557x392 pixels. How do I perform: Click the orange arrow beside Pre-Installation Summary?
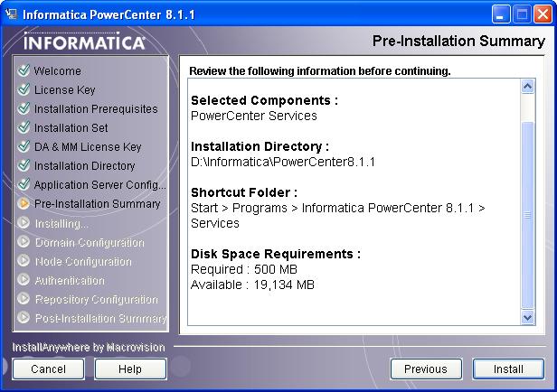click(x=24, y=203)
